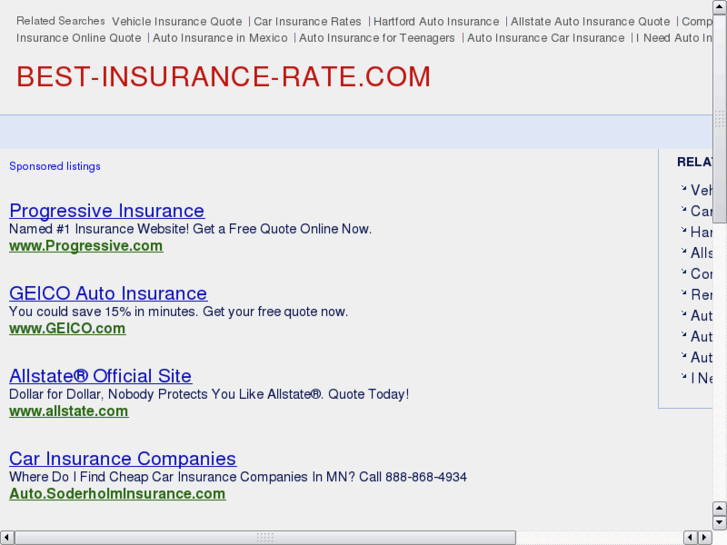This screenshot has height=545, width=727.
Task: Visit www.Progressive.com green link
Action: point(86,246)
